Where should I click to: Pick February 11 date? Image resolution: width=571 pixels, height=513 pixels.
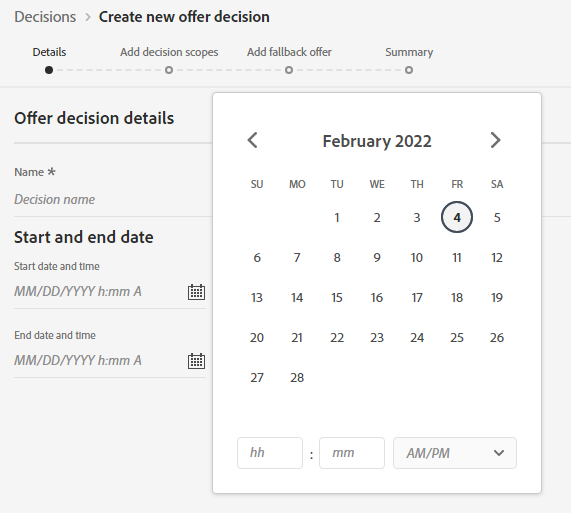(457, 257)
